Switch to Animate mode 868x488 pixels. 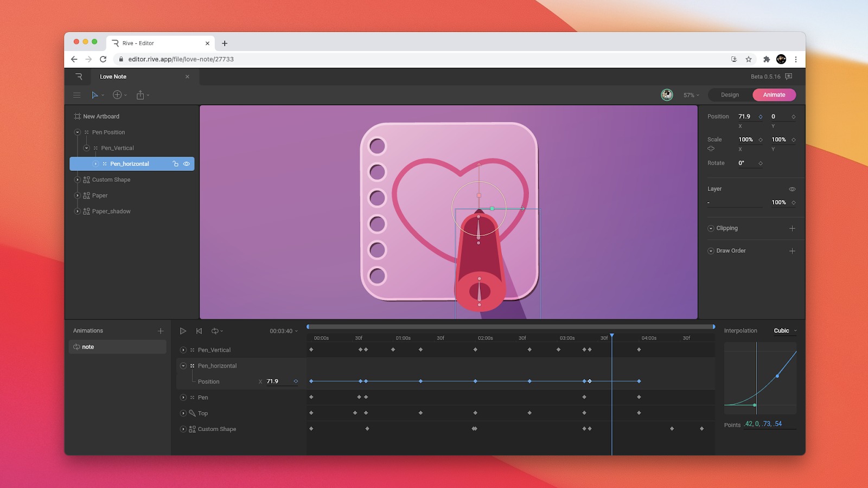[774, 95]
